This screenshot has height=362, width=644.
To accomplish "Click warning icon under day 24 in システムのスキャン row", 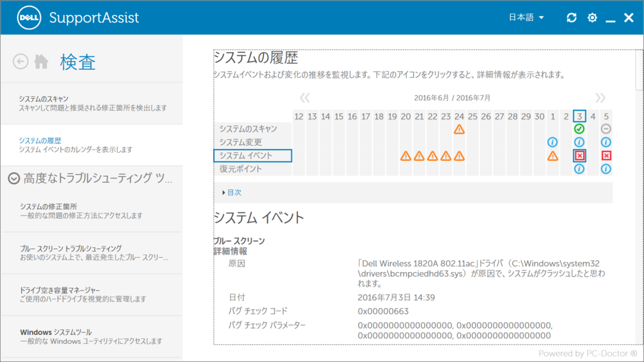I will (x=459, y=129).
